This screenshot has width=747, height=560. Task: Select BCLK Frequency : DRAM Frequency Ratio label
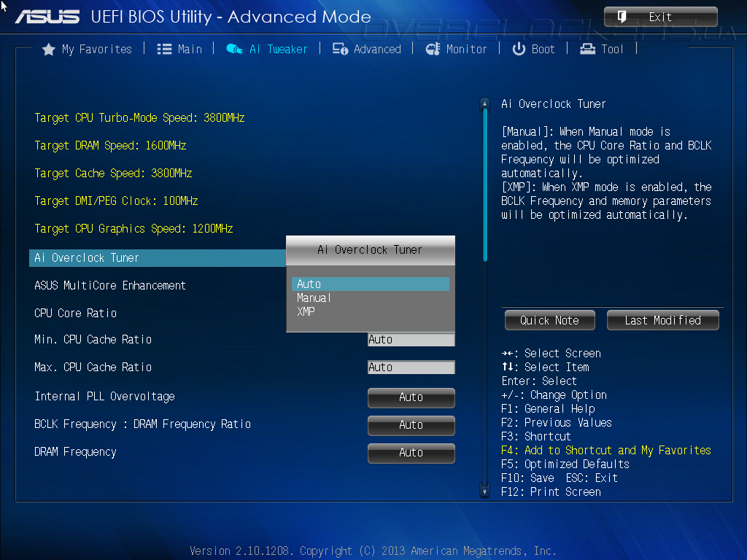tap(142, 424)
